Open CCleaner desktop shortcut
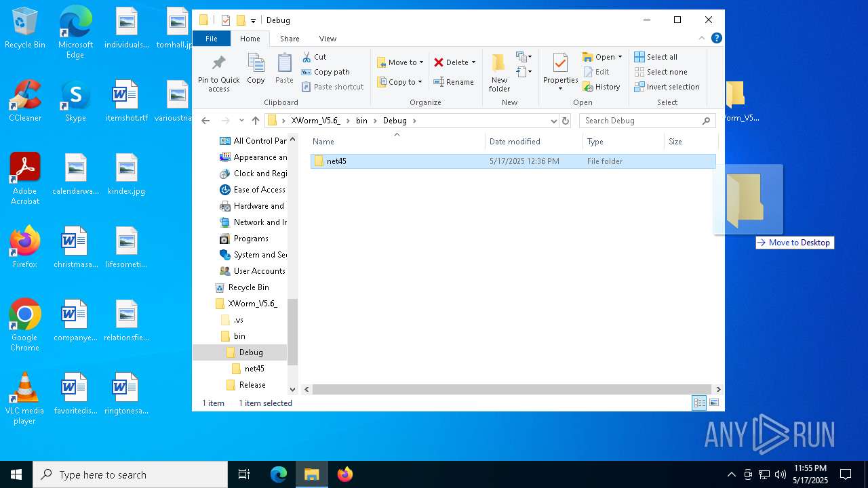 tap(25, 100)
